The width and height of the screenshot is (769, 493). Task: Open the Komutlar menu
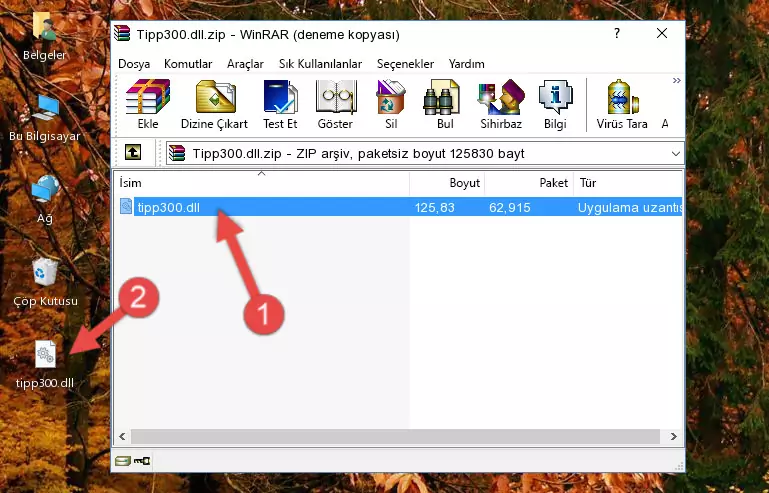click(x=188, y=64)
